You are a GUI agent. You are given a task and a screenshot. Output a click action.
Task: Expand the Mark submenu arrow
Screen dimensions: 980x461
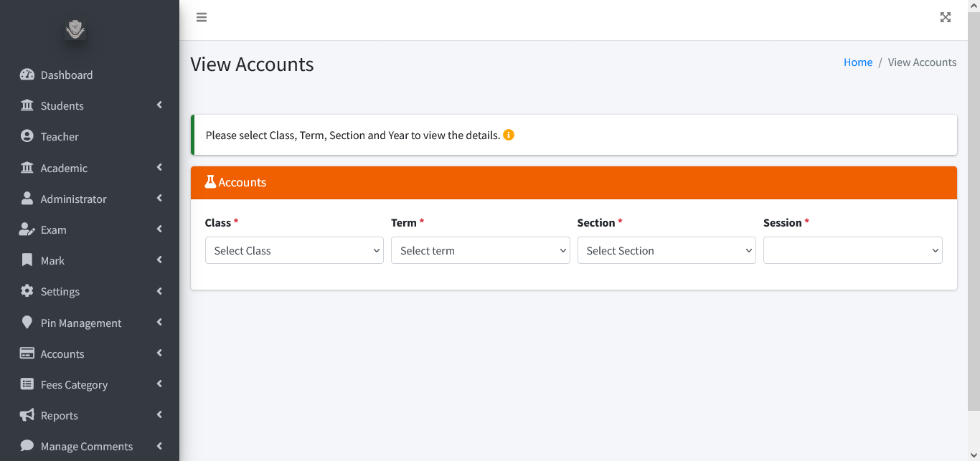[x=159, y=260]
